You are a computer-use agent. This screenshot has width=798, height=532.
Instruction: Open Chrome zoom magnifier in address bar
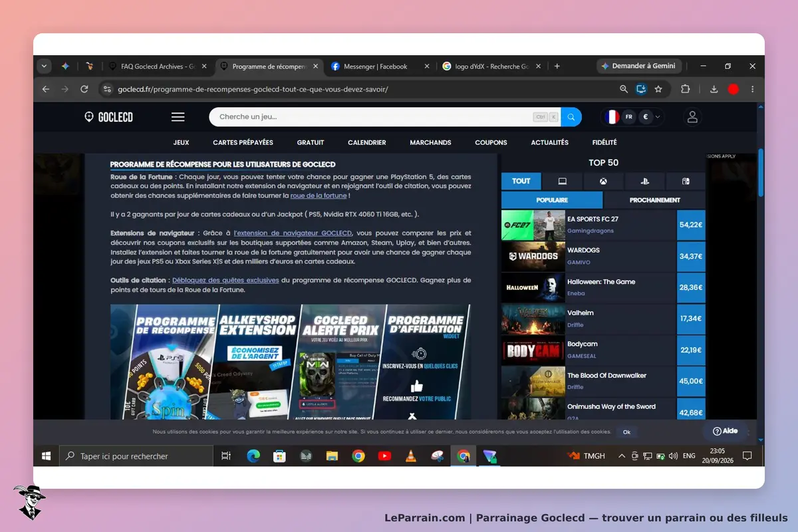pos(624,89)
